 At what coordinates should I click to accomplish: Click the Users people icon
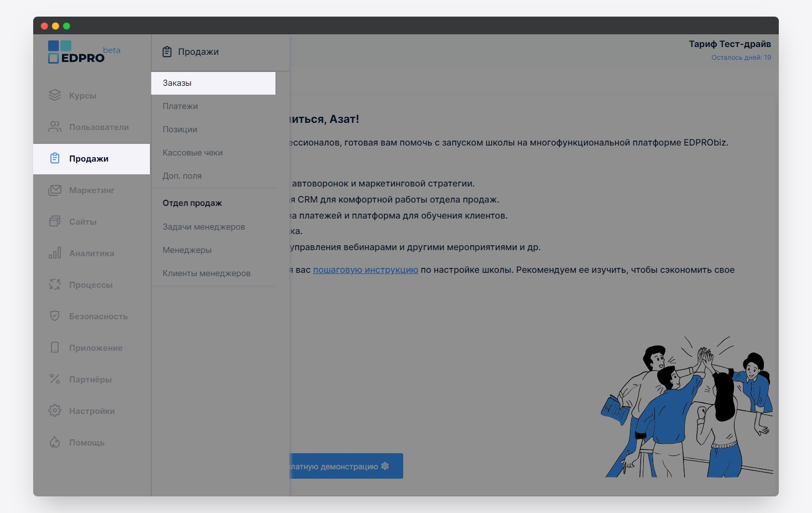point(55,127)
